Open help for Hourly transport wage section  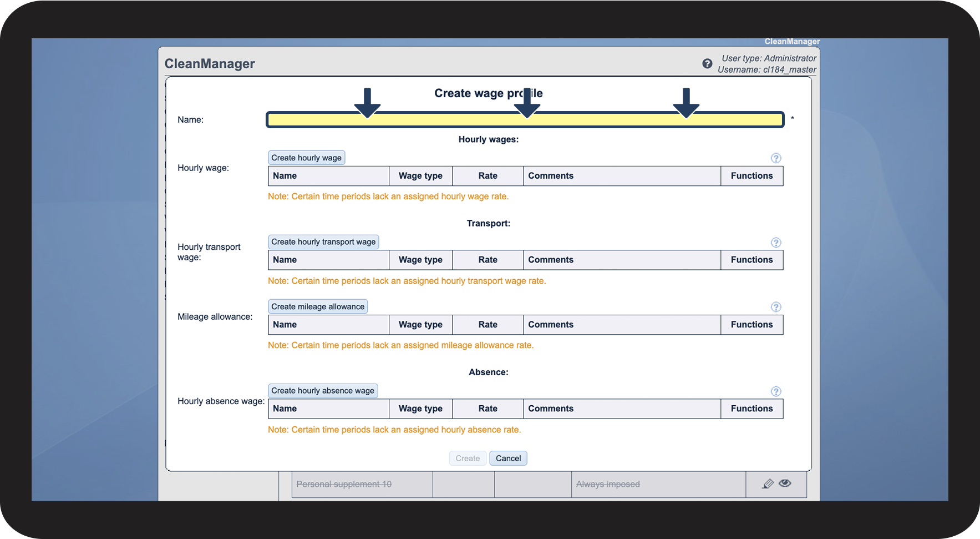click(x=776, y=243)
